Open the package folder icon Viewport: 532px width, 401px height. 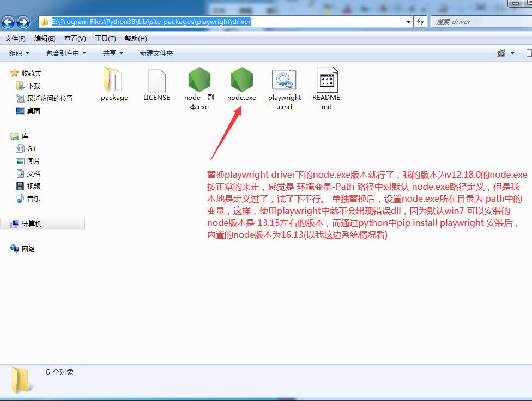click(113, 80)
